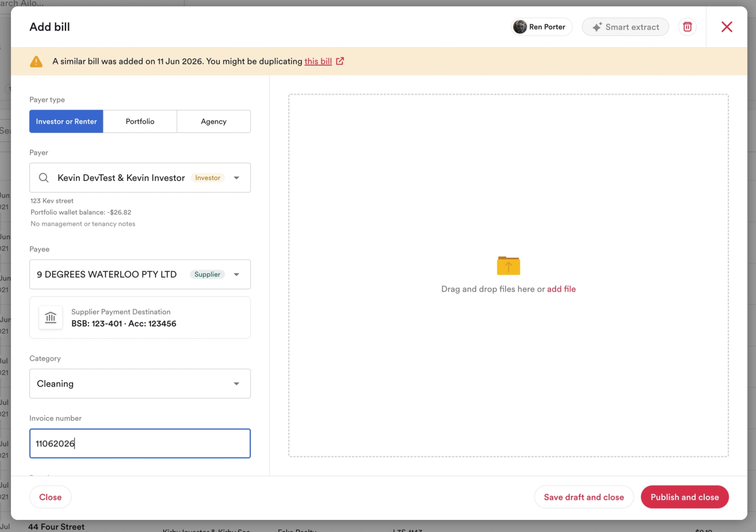
Task: Click 123 Kev street address text
Action: tap(52, 201)
